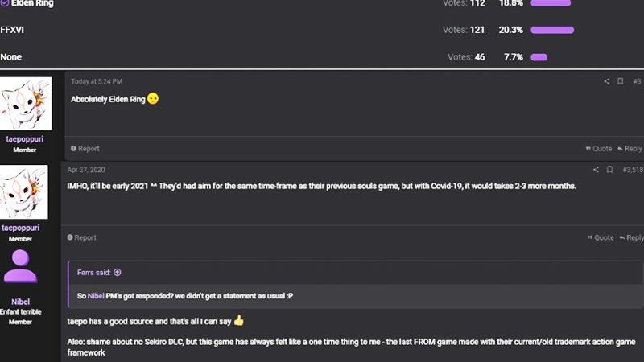Reply to the 'Absolutely Elden Ring' post

click(x=630, y=149)
